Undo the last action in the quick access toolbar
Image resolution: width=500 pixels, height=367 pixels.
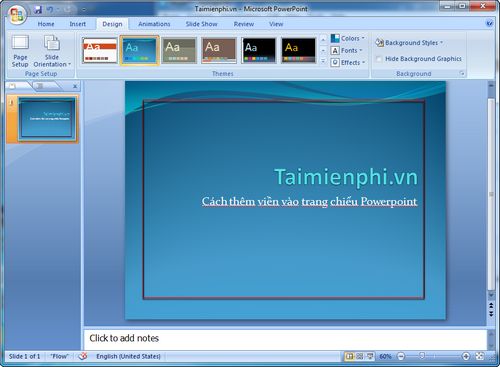coord(50,10)
